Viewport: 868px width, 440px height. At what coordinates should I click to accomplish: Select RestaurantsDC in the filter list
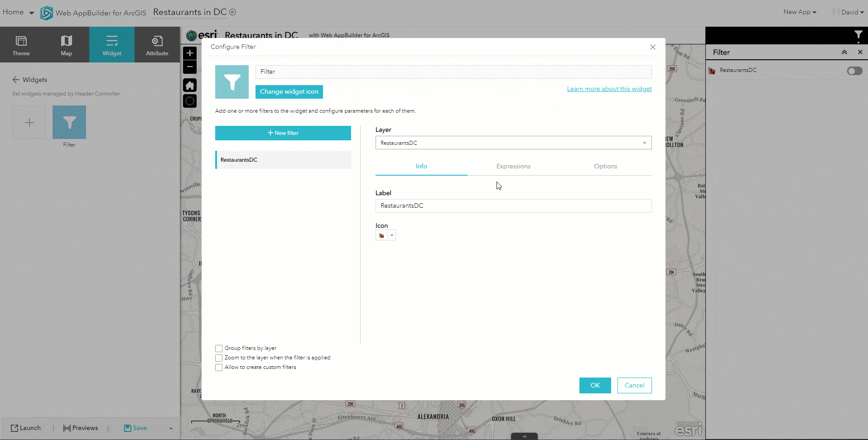tap(283, 160)
